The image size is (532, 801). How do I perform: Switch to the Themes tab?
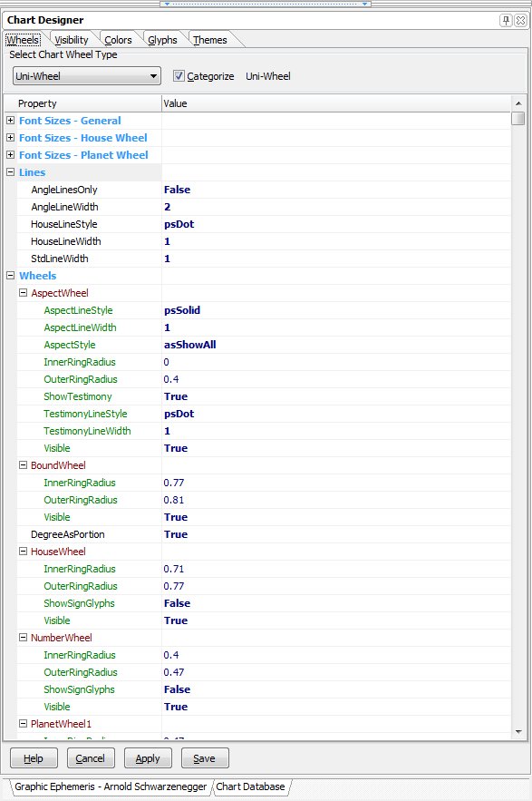210,40
